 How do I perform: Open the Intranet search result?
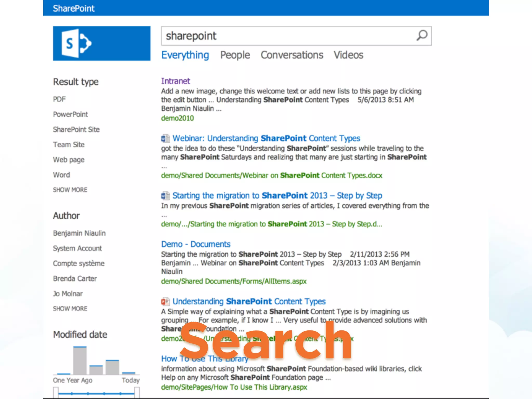(x=176, y=81)
